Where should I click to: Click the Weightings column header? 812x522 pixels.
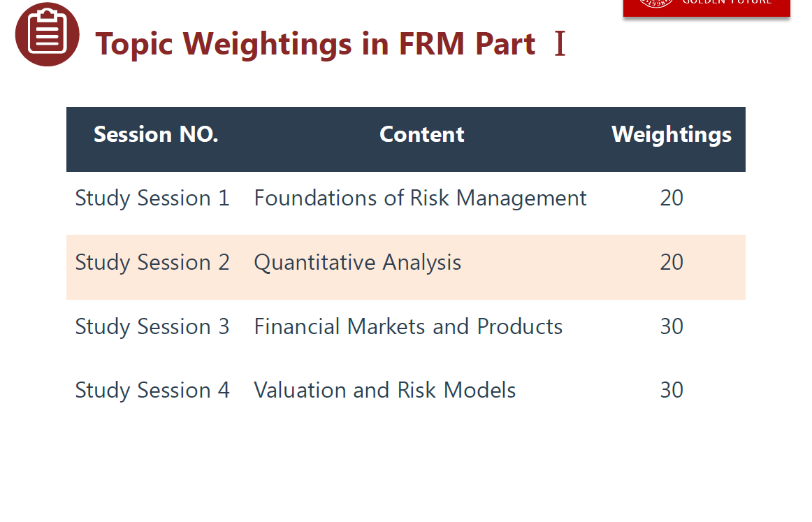672,134
